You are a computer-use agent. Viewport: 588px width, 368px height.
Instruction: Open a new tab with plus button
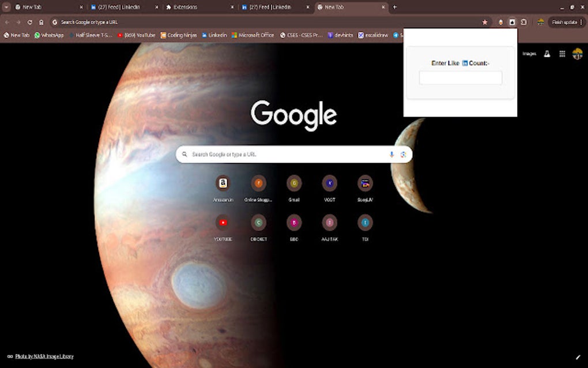[x=394, y=7]
